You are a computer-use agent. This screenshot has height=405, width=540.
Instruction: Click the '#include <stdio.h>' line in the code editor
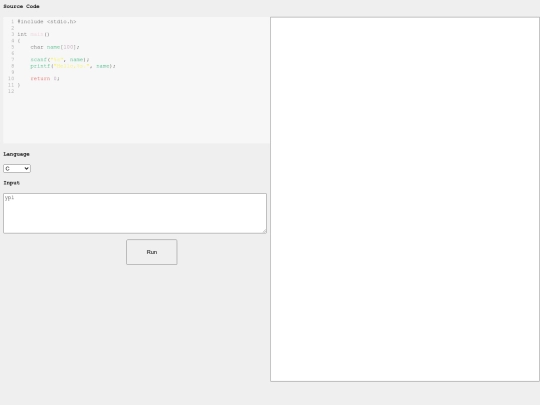pyautogui.click(x=47, y=21)
